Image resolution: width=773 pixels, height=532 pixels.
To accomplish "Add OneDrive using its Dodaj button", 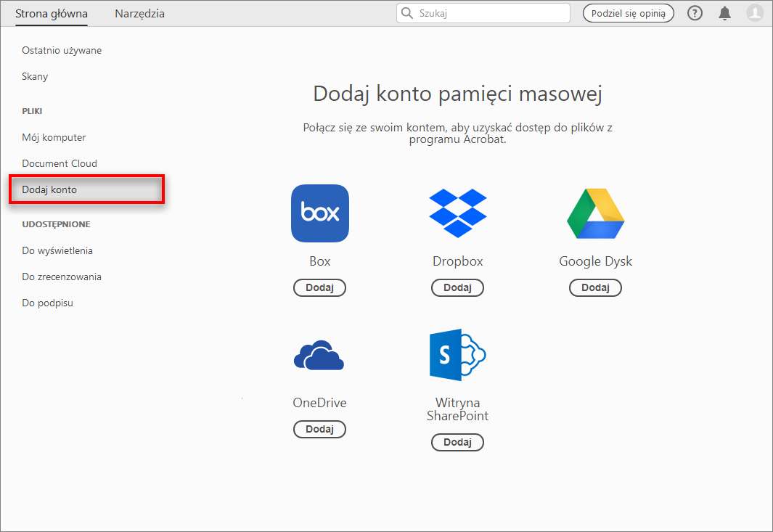I will pyautogui.click(x=319, y=430).
